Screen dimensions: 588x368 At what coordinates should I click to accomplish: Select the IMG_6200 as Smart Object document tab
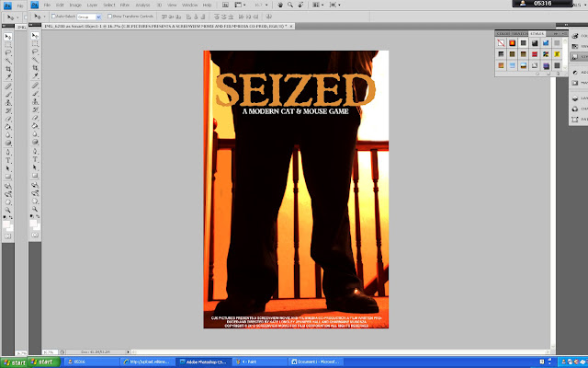pyautogui.click(x=166, y=26)
